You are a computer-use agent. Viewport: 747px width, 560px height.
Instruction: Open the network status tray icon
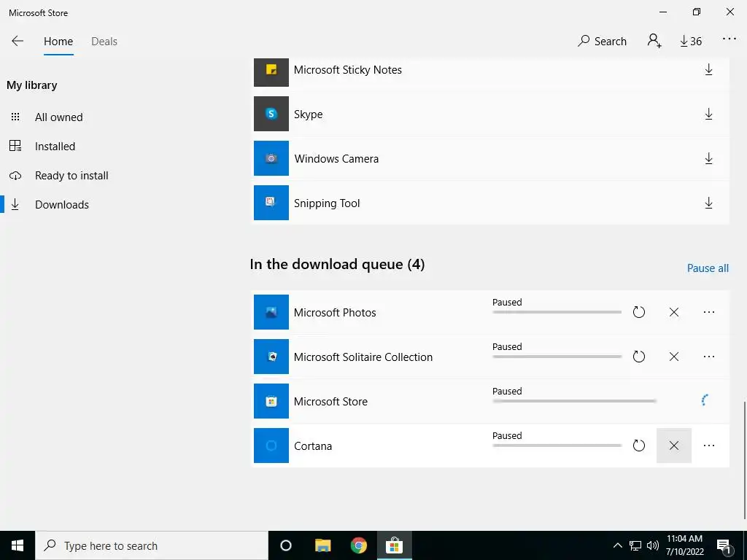[x=635, y=545]
